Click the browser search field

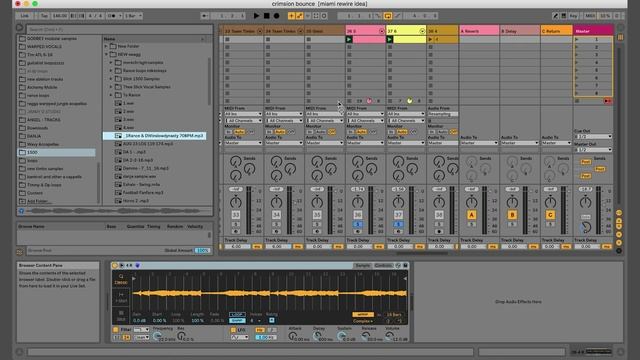pyautogui.click(x=119, y=29)
